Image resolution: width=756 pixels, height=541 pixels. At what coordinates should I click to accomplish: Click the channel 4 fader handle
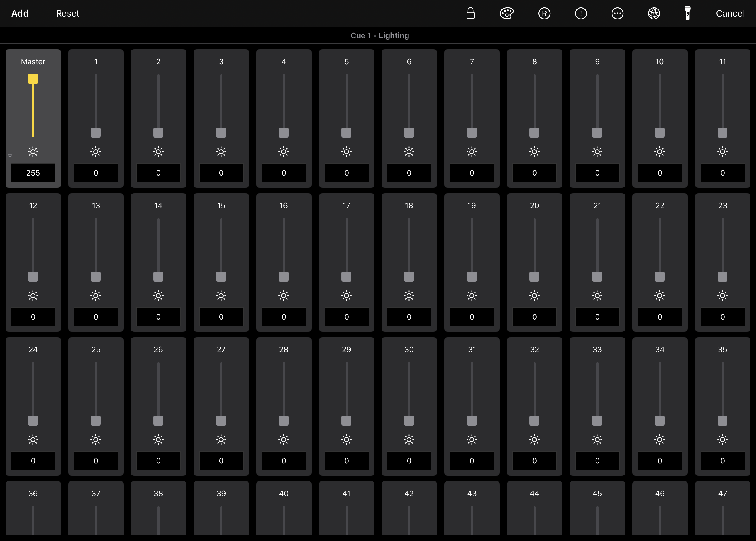[284, 133]
